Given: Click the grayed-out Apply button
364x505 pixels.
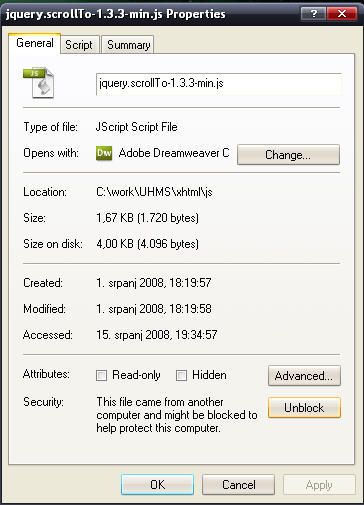Looking at the screenshot, I should [319, 485].
